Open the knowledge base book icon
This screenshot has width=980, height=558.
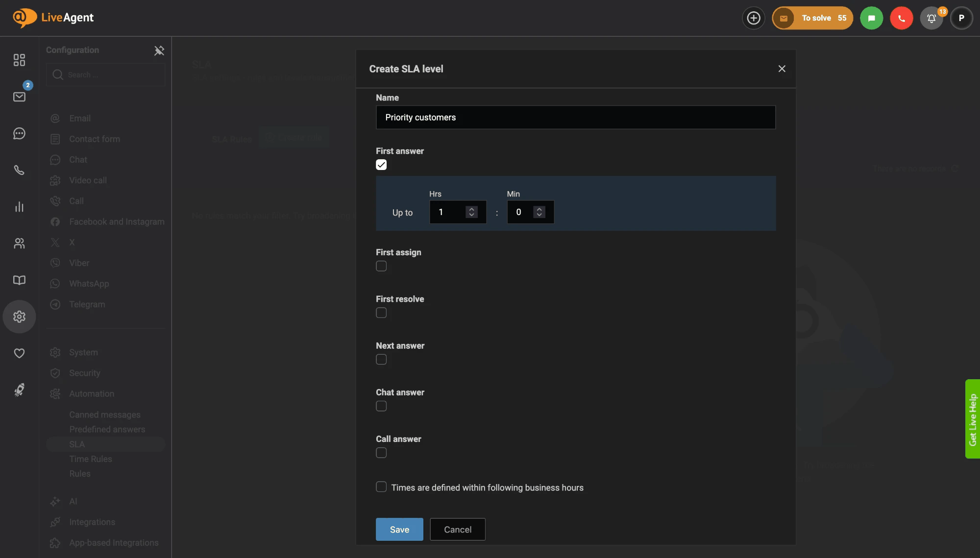[x=19, y=280]
